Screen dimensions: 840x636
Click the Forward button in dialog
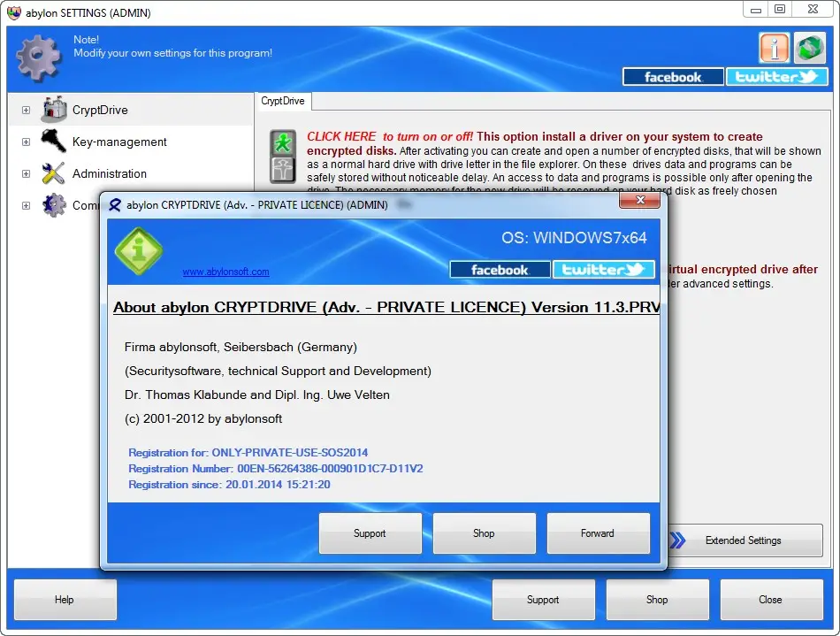click(598, 533)
